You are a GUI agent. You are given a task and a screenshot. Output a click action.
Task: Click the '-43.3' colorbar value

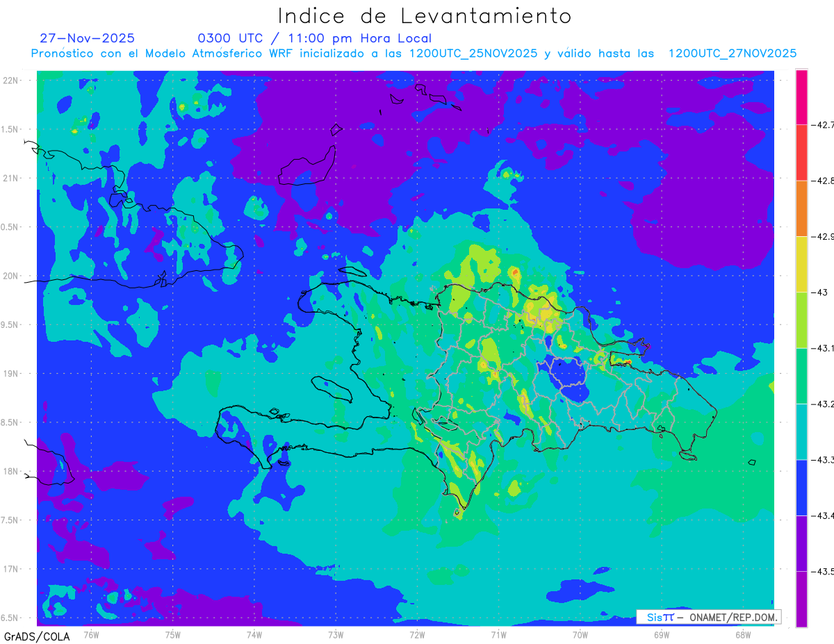click(821, 459)
